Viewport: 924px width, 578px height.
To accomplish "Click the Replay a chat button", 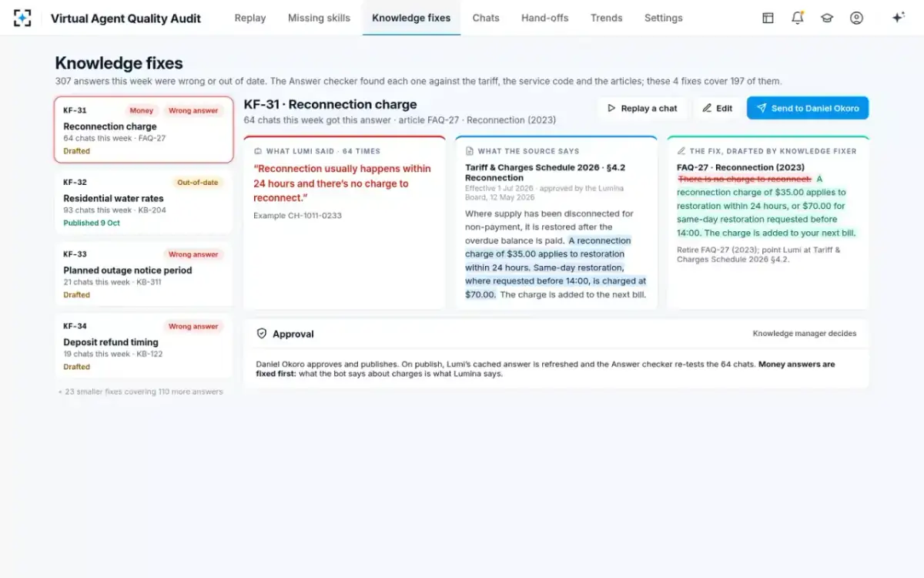I will point(642,108).
